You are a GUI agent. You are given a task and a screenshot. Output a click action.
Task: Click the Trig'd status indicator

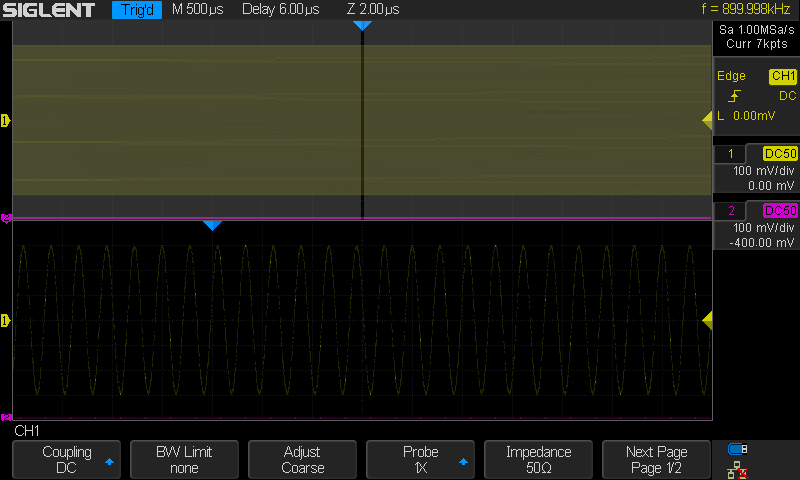(x=136, y=10)
